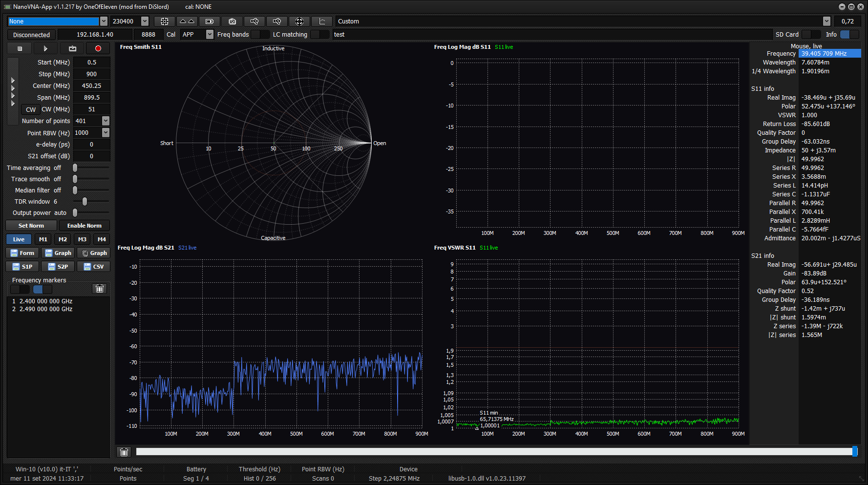
Task: Adjust the Output power slider
Action: 75,212
